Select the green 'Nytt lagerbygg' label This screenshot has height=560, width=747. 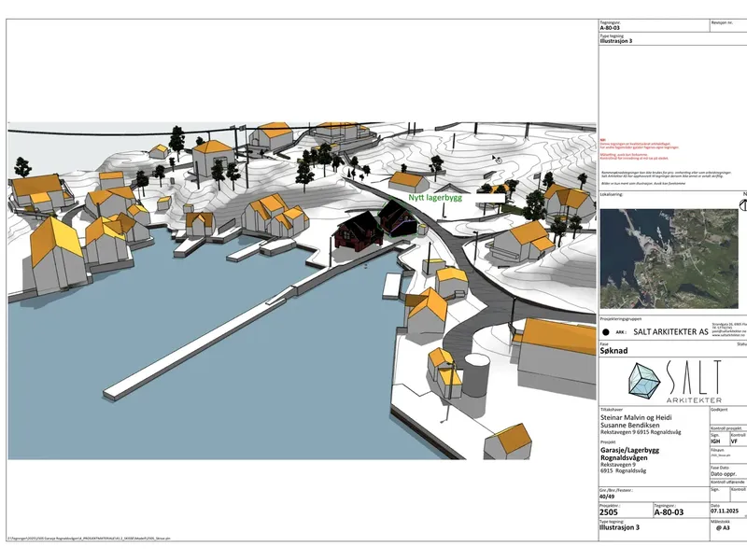click(435, 197)
